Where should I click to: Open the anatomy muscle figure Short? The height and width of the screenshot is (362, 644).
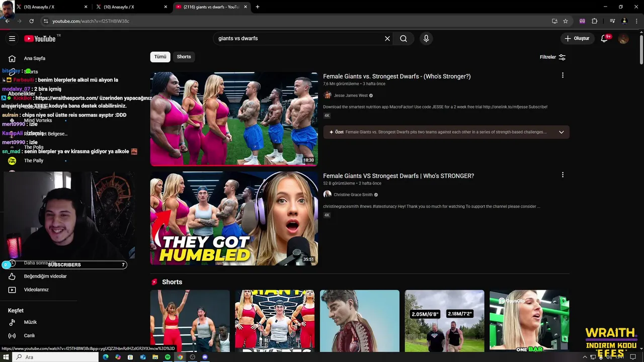click(x=359, y=320)
